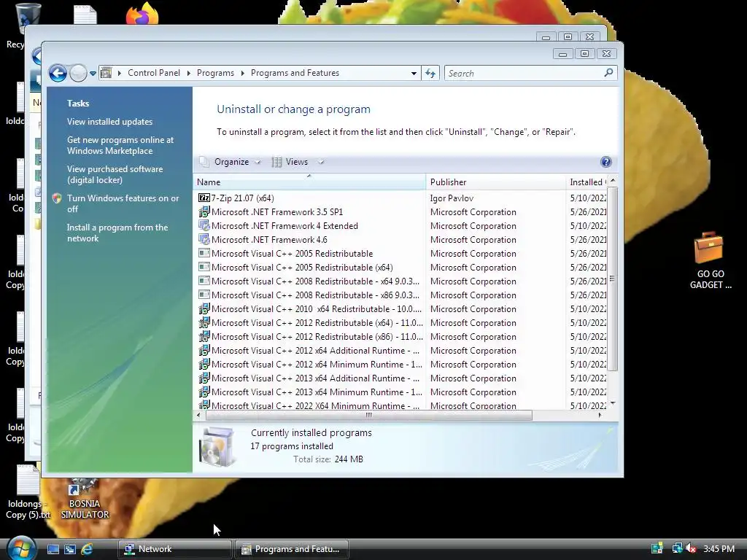Click the Back arrow button

[58, 74]
